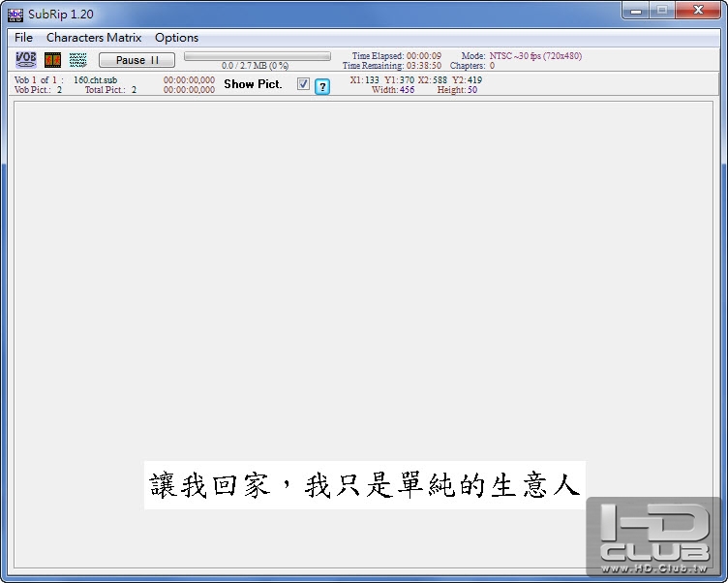Click the SubRip title bar app icon
Viewport: 728px width, 583px height.
coord(15,15)
